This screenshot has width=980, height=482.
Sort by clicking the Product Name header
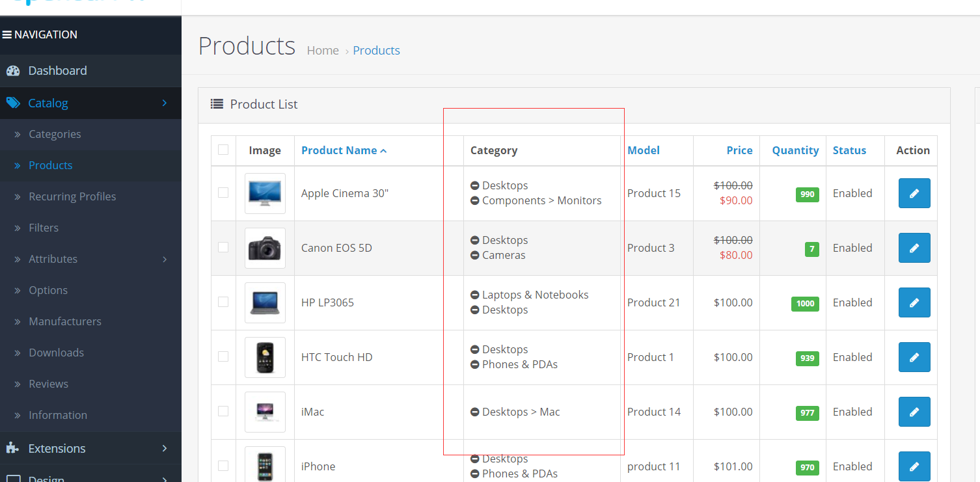(339, 150)
